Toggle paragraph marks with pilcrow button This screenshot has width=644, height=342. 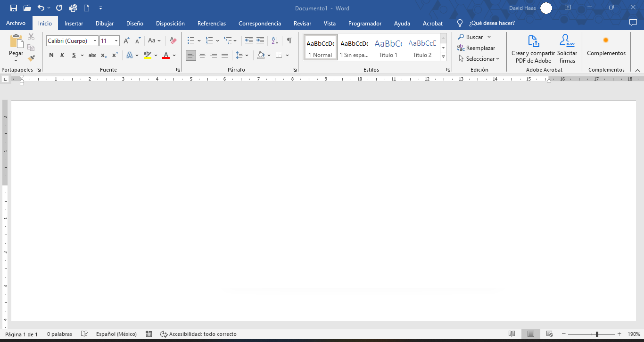289,40
